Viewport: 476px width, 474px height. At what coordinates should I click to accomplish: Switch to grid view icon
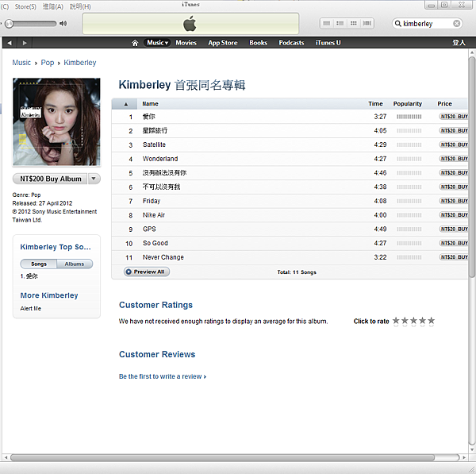tap(353, 23)
